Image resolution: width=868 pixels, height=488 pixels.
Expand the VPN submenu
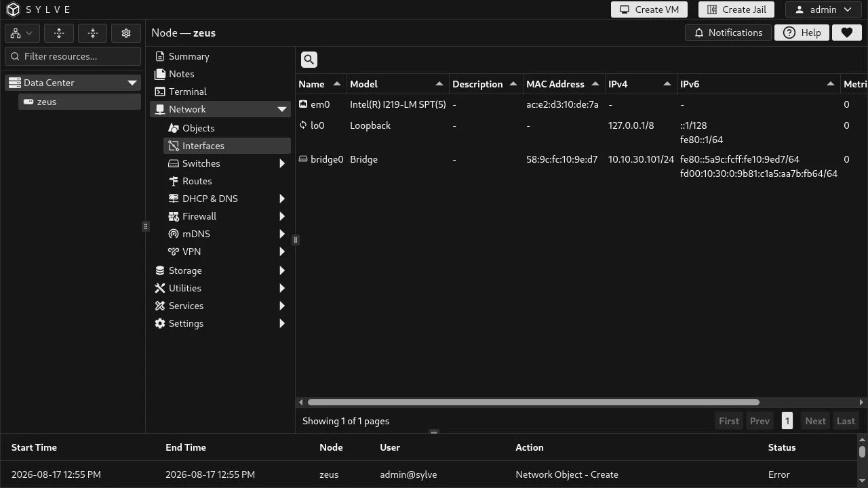tap(282, 251)
